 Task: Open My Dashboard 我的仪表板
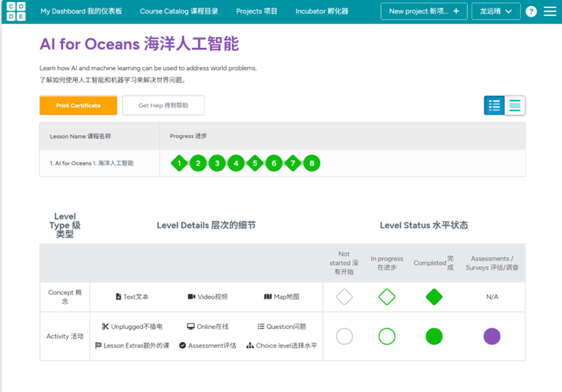(x=81, y=11)
